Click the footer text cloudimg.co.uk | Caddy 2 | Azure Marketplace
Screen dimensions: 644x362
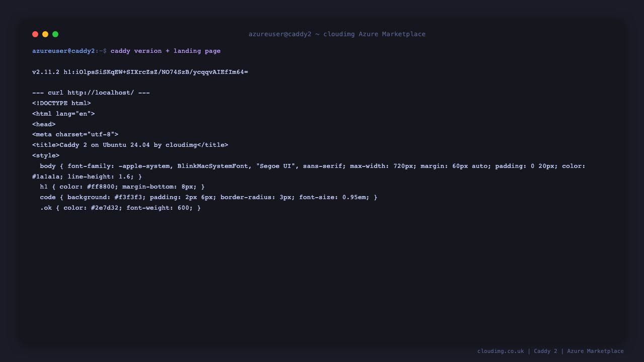click(550, 351)
